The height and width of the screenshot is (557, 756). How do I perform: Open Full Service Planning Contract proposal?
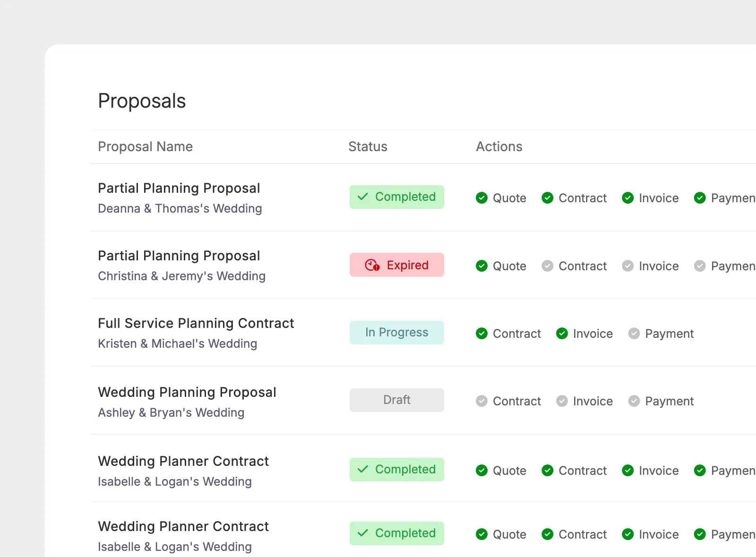coord(196,323)
